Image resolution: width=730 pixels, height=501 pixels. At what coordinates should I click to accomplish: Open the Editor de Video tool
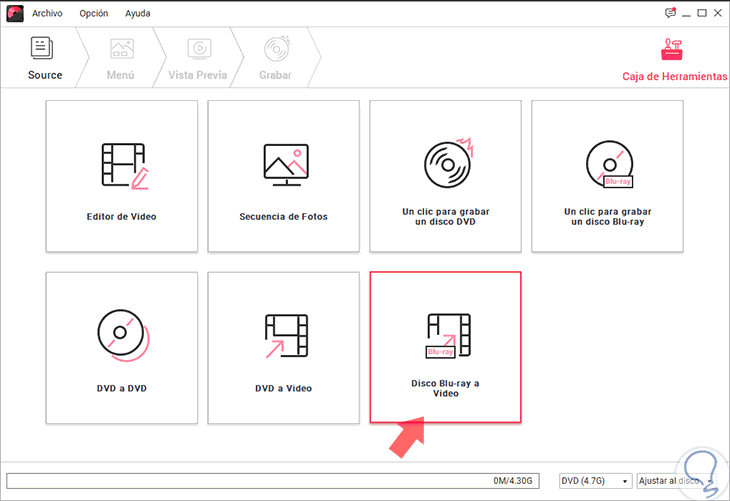122,176
